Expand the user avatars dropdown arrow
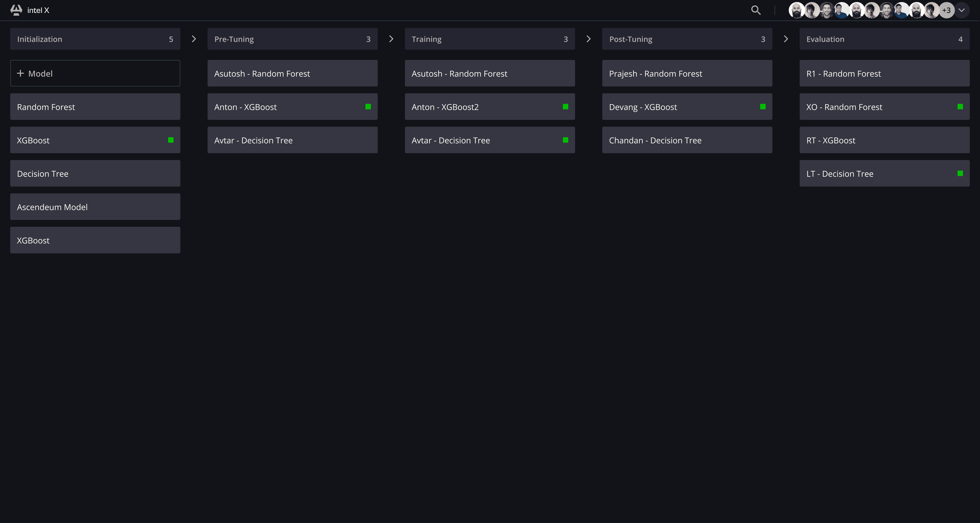This screenshot has height=523, width=980. (x=961, y=10)
